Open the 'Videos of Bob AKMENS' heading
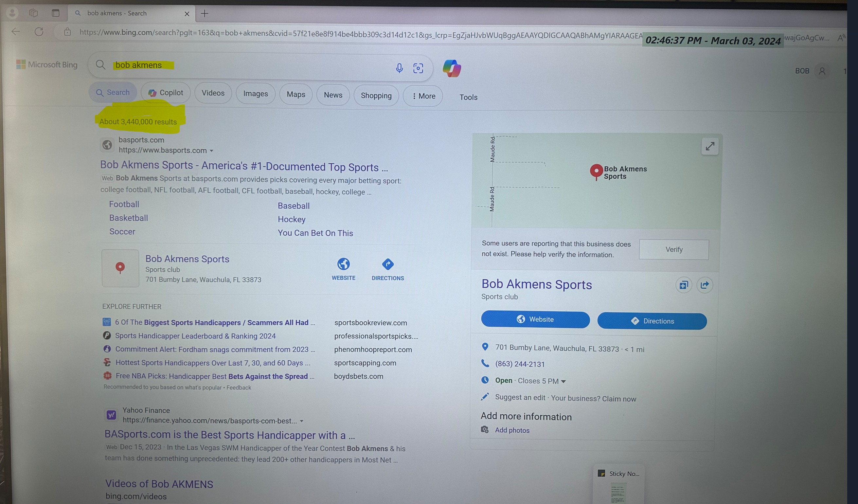The width and height of the screenshot is (858, 504). [x=159, y=484]
